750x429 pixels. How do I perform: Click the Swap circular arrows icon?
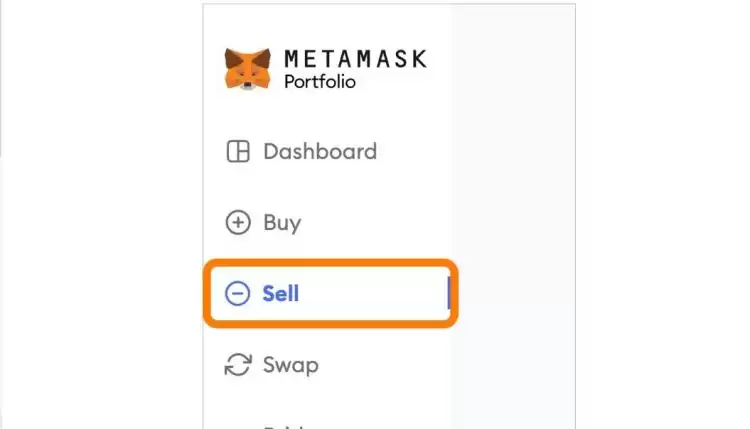coord(237,364)
